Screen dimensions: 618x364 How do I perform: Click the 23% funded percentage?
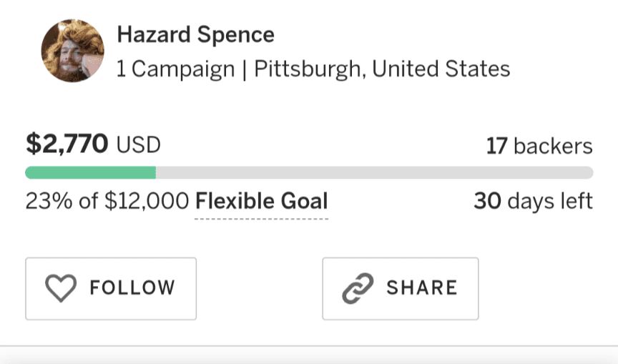(49, 201)
